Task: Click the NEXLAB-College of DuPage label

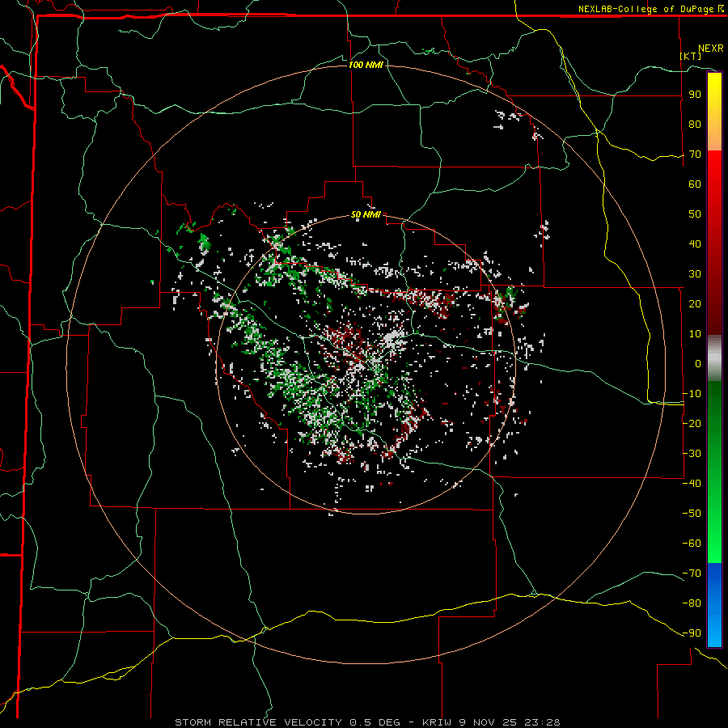Action: [x=650, y=9]
